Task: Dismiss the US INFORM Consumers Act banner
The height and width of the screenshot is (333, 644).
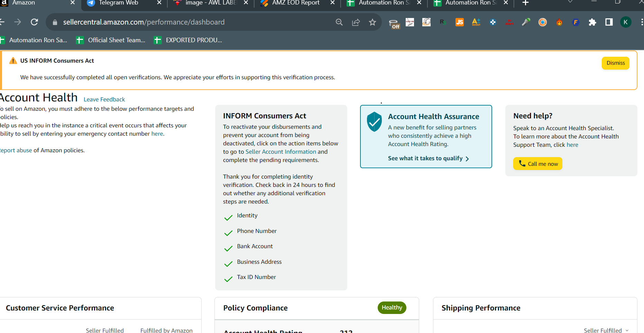Action: [616, 63]
